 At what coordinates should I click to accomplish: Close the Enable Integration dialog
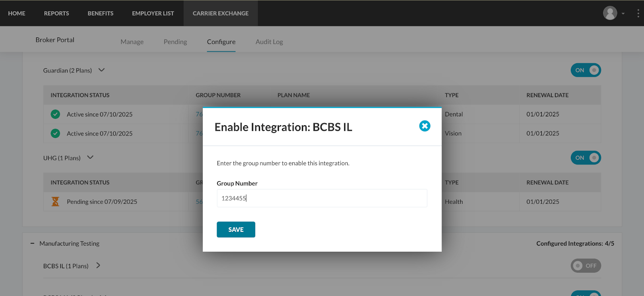coord(425,126)
